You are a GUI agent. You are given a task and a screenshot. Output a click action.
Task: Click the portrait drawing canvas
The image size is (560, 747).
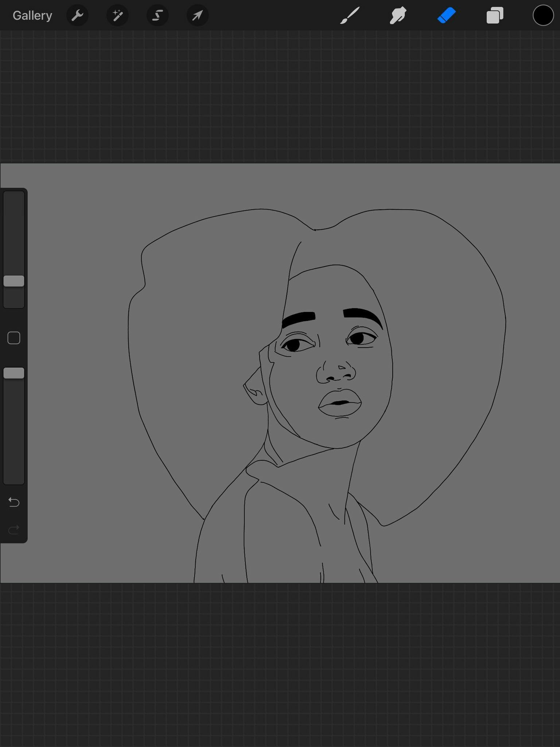[x=280, y=373]
